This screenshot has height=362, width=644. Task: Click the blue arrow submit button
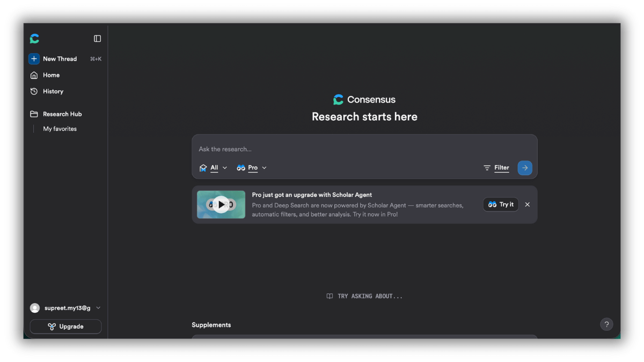click(x=525, y=168)
